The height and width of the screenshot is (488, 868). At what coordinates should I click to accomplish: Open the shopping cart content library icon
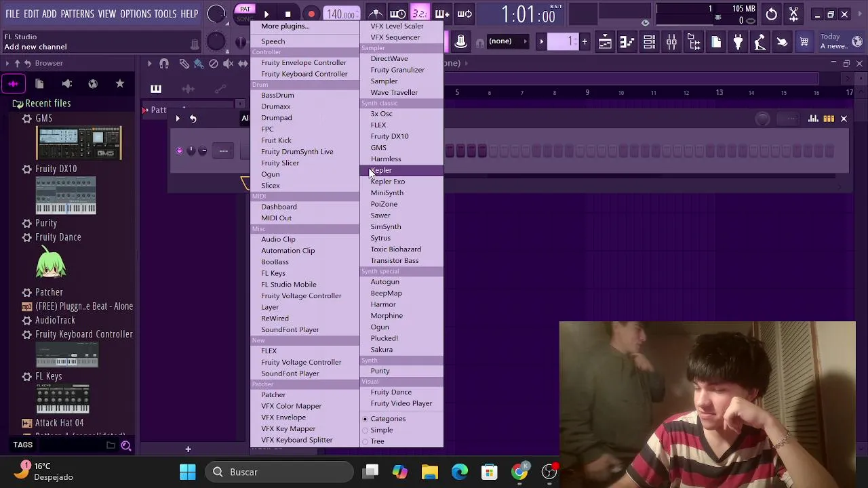(x=804, y=43)
